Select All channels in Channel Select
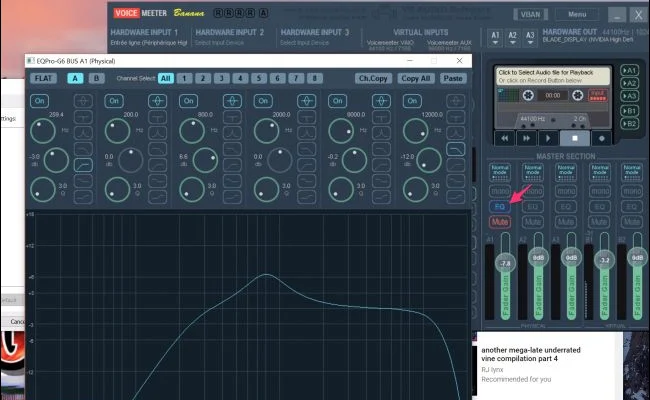Screen dimensions: 650x400 [165, 78]
